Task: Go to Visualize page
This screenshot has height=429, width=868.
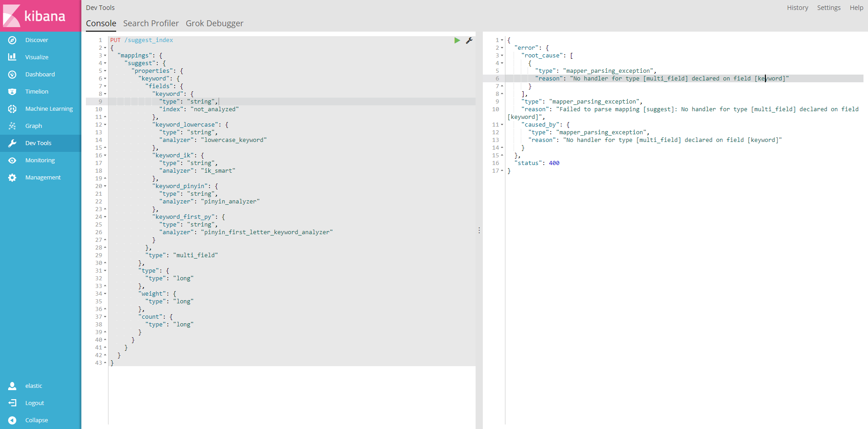Action: tap(37, 57)
